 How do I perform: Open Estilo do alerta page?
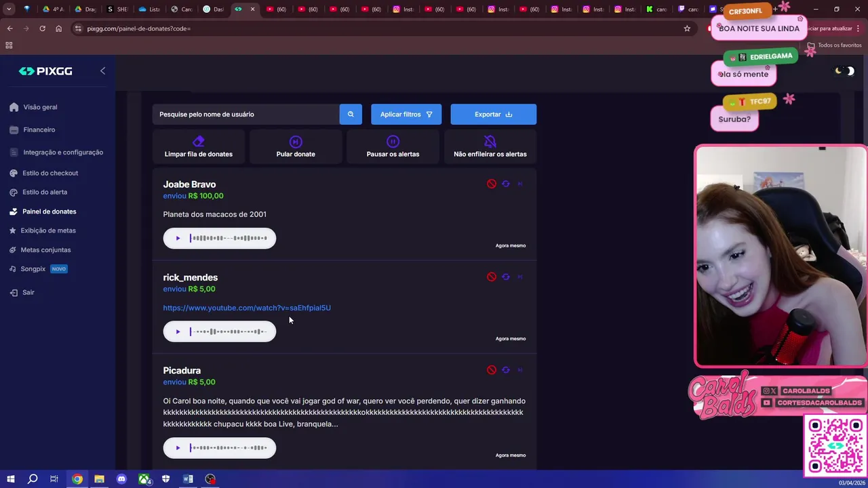coord(45,192)
